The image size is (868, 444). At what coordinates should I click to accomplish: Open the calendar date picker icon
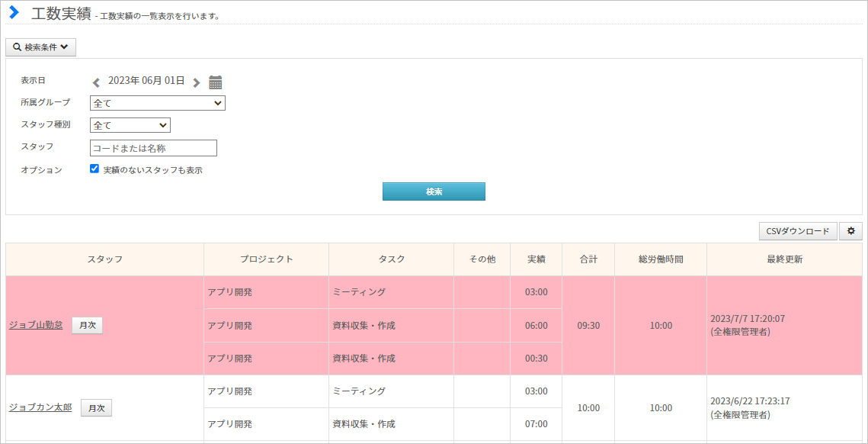coord(216,82)
